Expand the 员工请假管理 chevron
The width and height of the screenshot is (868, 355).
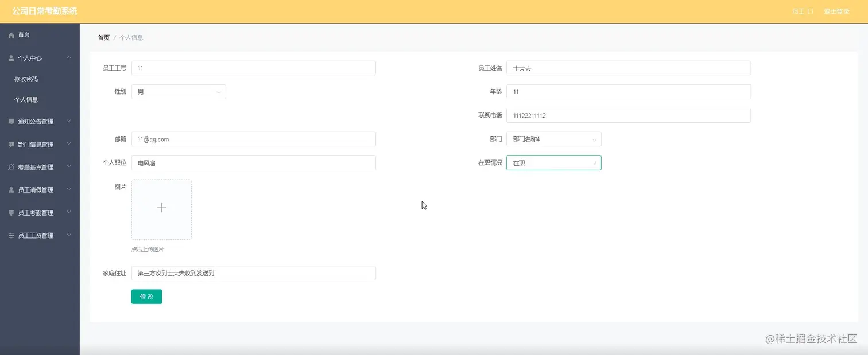click(69, 189)
